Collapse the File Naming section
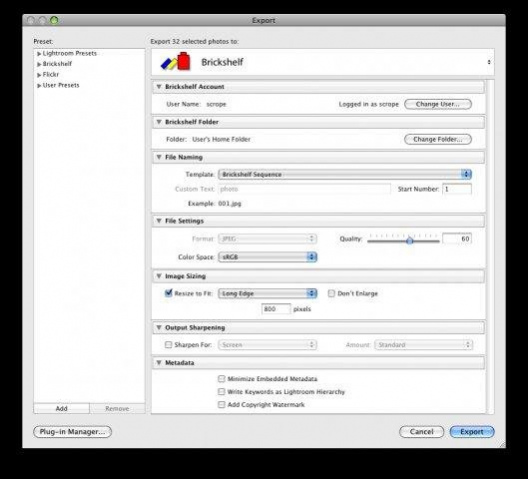528x479 pixels. (x=159, y=157)
